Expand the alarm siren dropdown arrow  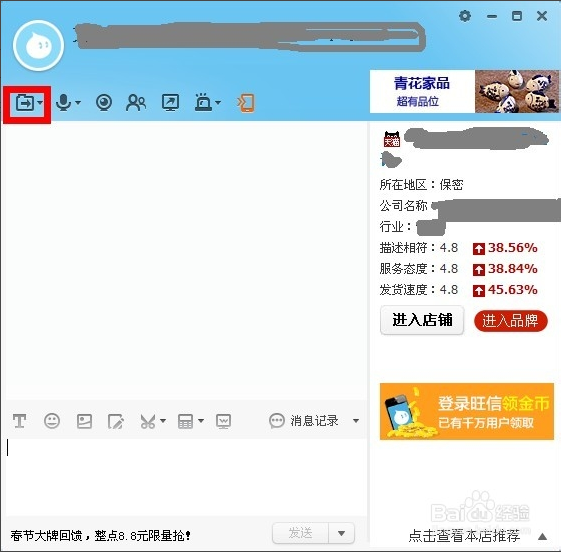tap(218, 103)
